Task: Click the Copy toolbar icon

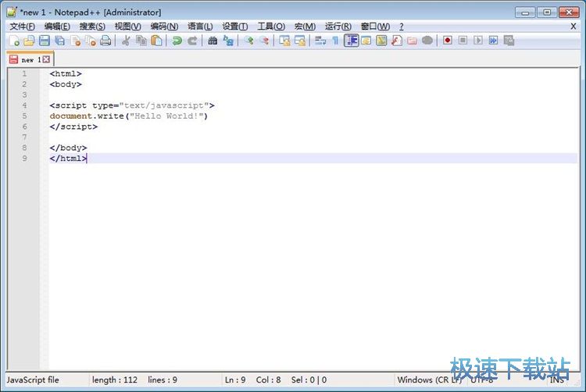Action: click(x=141, y=41)
